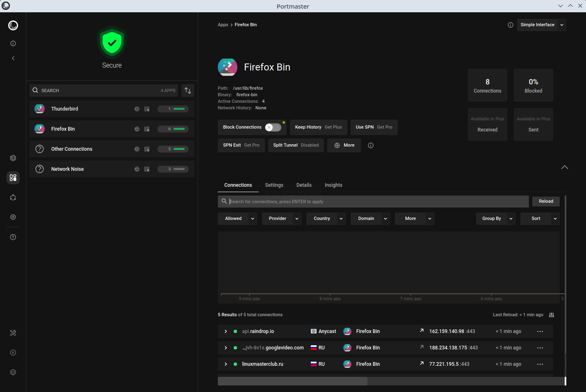
Task: Open the Domain filter dropdown
Action: [370, 219]
